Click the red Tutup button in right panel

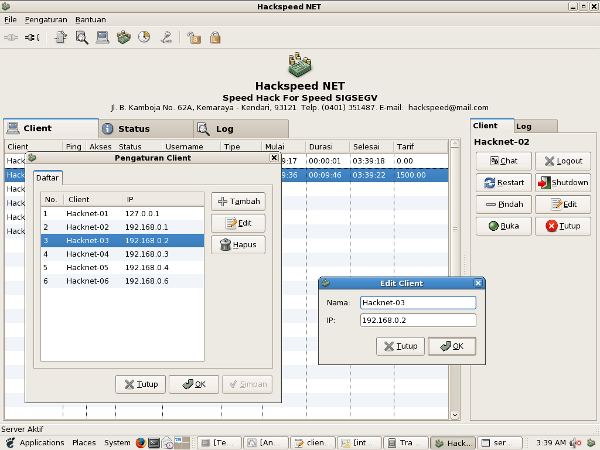563,226
